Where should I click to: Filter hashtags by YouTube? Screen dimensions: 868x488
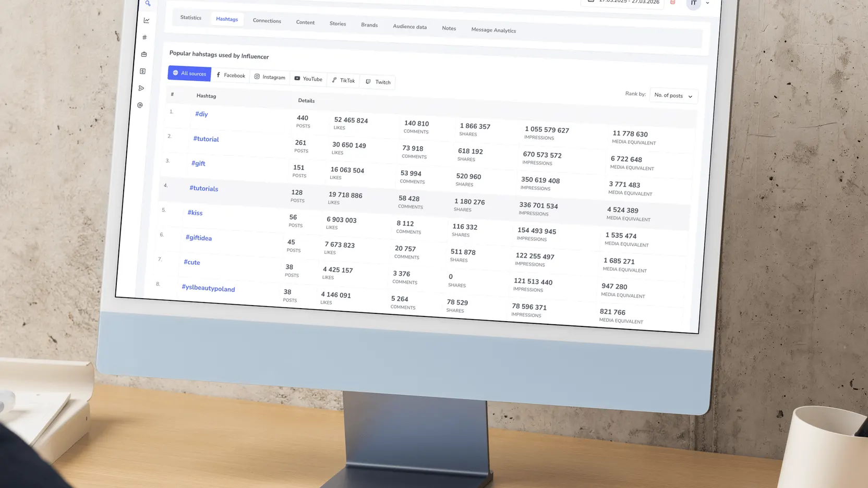[308, 79]
